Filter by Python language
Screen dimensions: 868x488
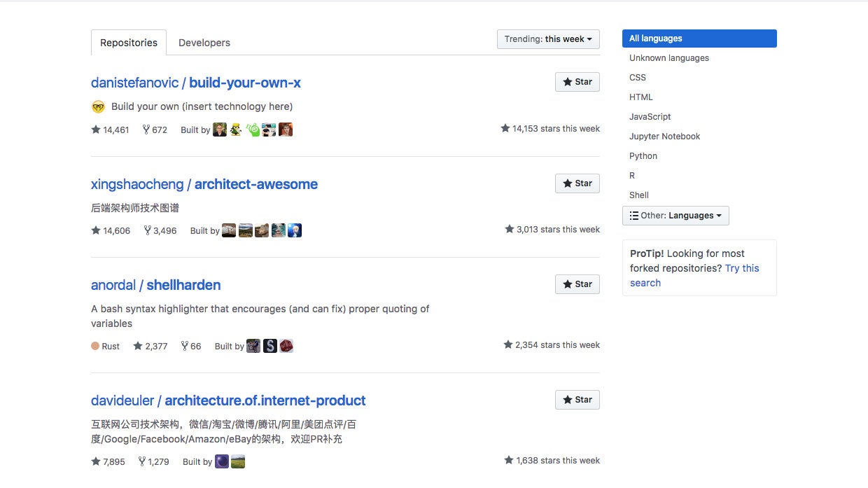(x=643, y=156)
